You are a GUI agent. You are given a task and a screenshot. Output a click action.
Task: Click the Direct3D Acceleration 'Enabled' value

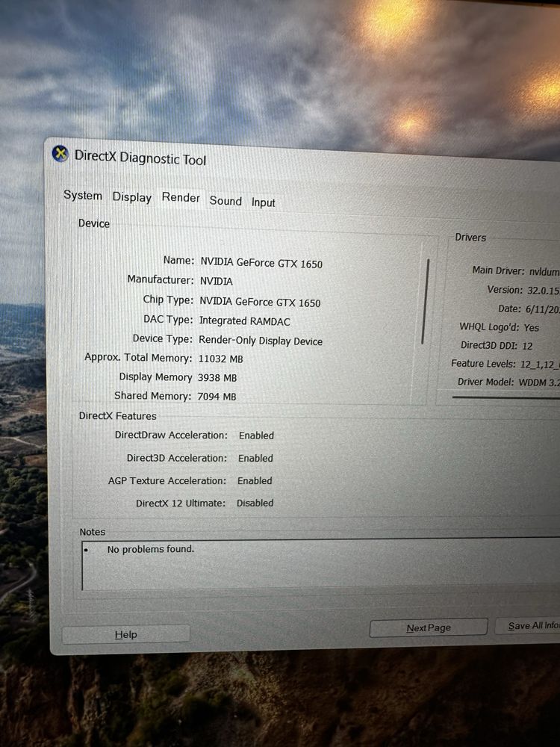[255, 459]
